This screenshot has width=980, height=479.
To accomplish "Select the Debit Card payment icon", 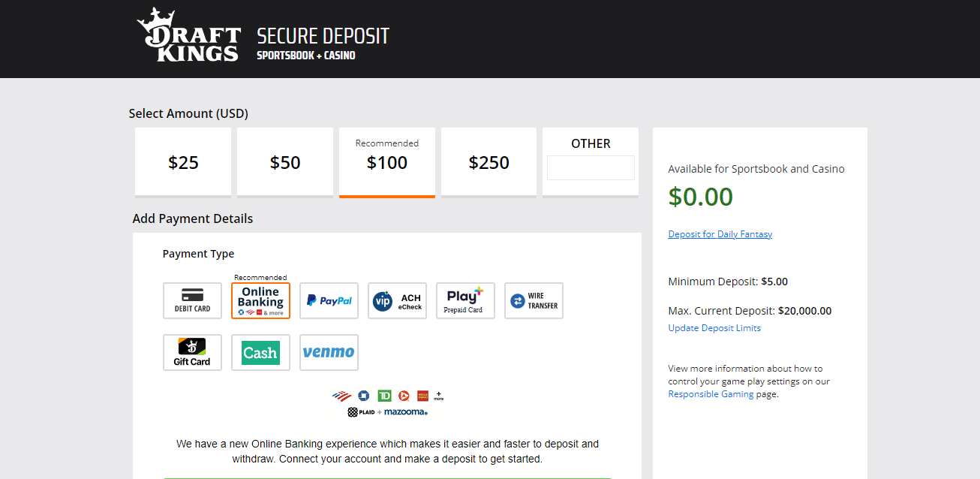I will 192,300.
